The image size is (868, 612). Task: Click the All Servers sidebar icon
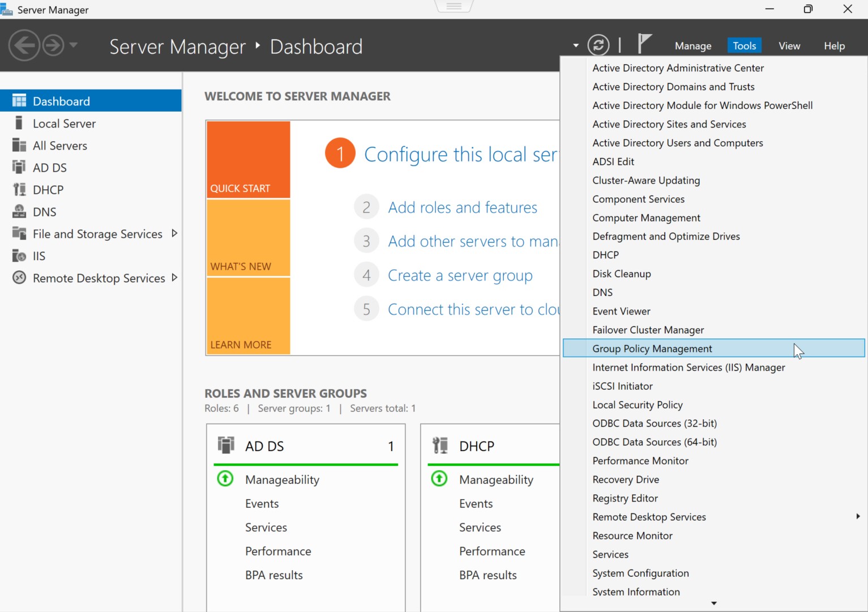coord(19,145)
